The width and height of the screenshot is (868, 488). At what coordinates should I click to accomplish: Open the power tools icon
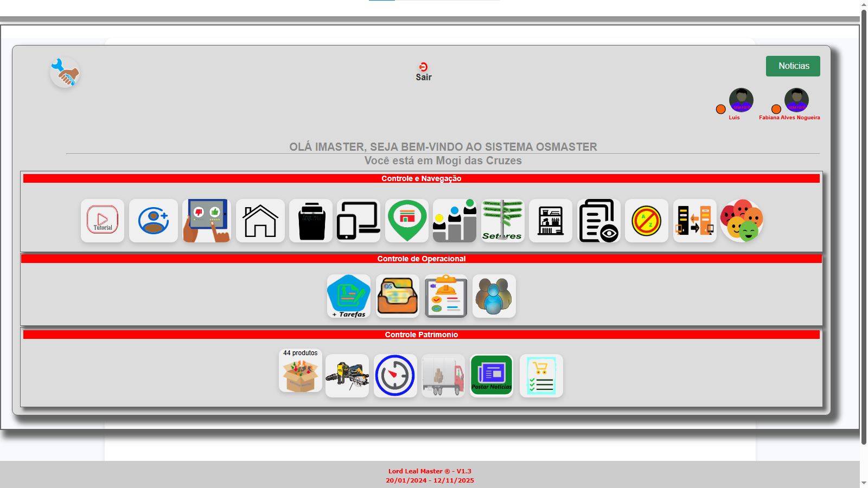pyautogui.click(x=347, y=376)
